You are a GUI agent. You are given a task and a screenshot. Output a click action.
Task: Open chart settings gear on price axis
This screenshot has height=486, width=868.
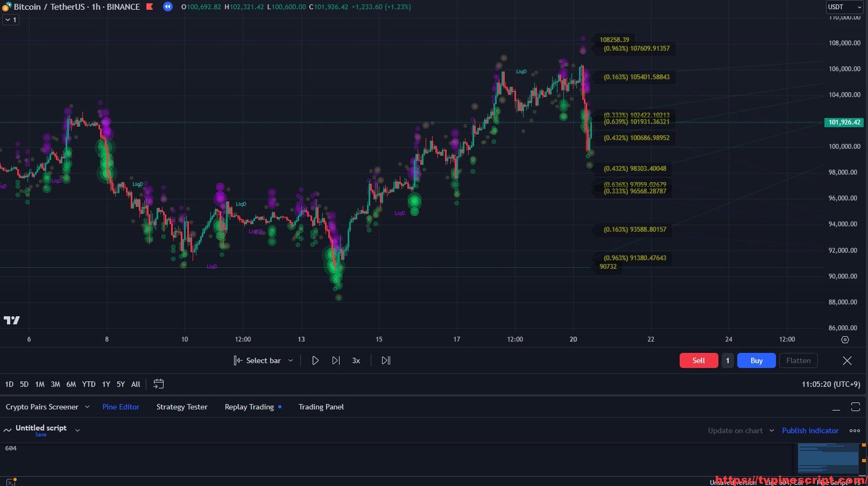(x=845, y=339)
